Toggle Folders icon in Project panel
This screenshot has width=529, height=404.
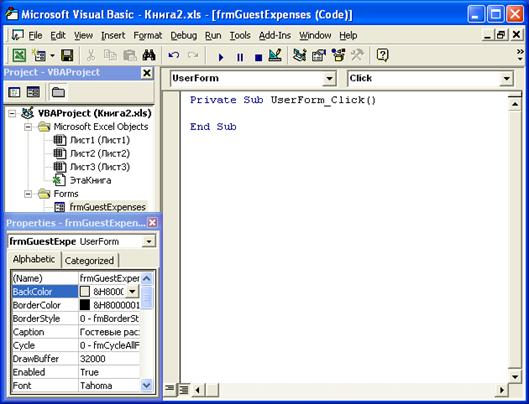click(58, 92)
